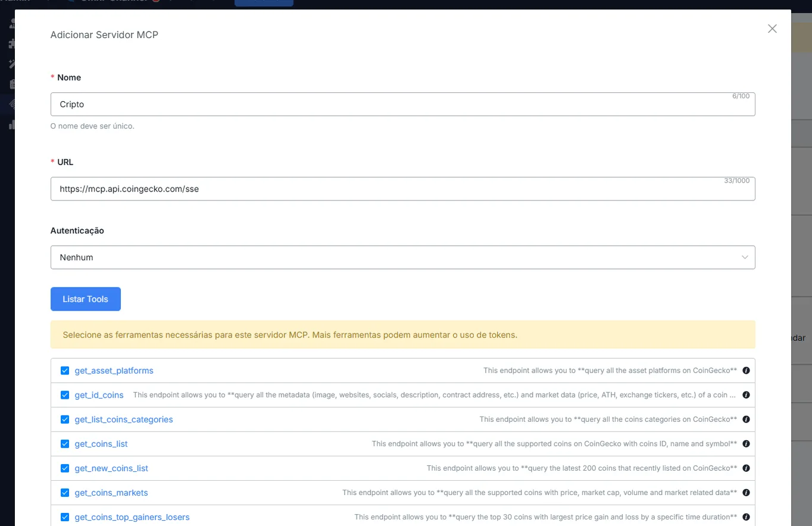Show info for get_new_coins_list tool
This screenshot has height=526, width=812.
pyautogui.click(x=746, y=468)
